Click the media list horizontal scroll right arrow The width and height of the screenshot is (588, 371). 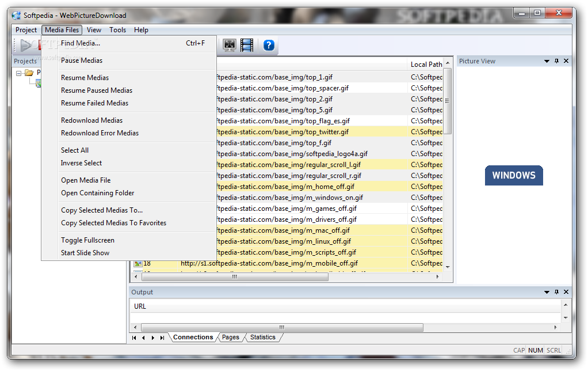pos(438,277)
